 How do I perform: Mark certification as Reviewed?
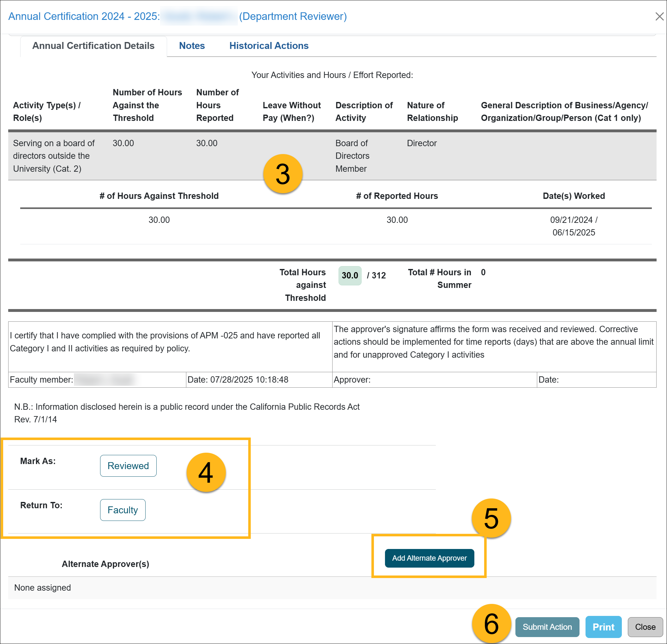128,465
